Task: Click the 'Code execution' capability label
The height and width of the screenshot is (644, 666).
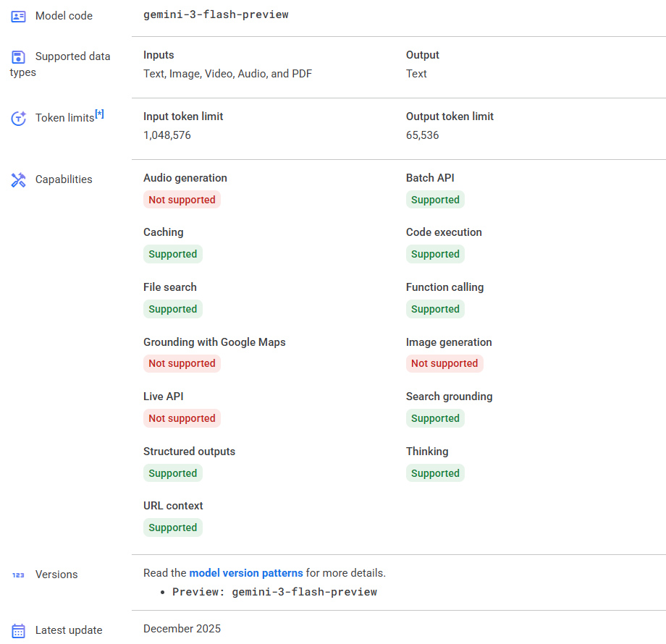Action: 444,232
